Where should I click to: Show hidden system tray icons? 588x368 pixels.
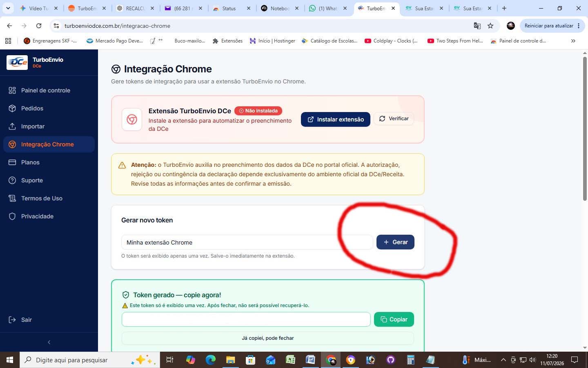[503, 360]
